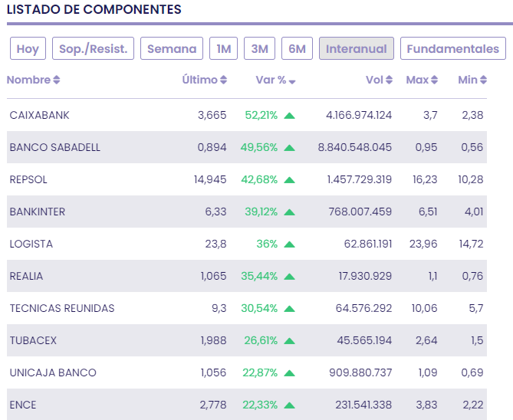Screen dimensions: 513x420
Task: Switch to the Hoy tab
Action: [28, 48]
